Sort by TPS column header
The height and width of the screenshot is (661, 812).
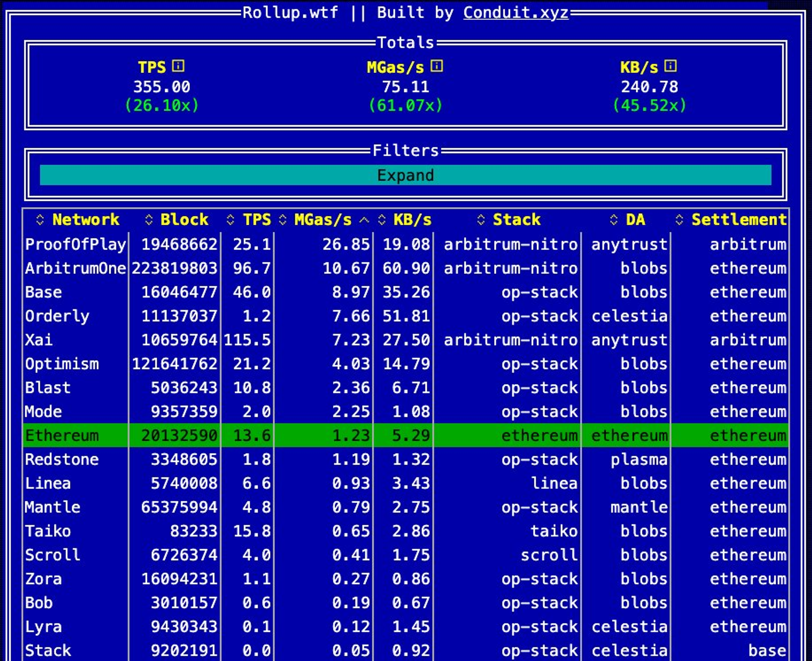click(x=257, y=220)
